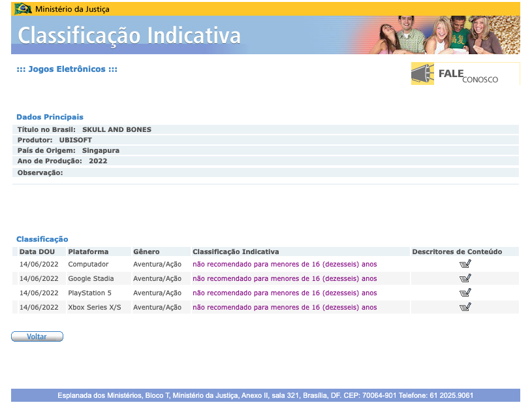Open the Fale Conosco contact link
The height and width of the screenshot is (407, 532).
[465, 74]
